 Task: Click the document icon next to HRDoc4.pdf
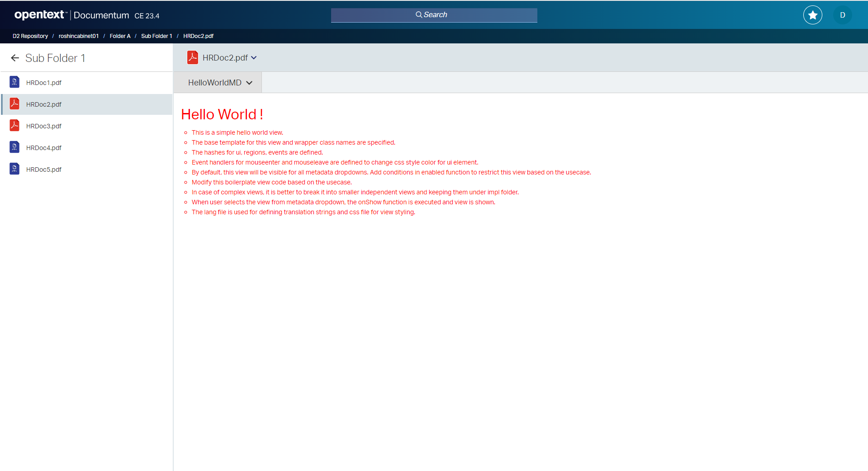click(14, 147)
